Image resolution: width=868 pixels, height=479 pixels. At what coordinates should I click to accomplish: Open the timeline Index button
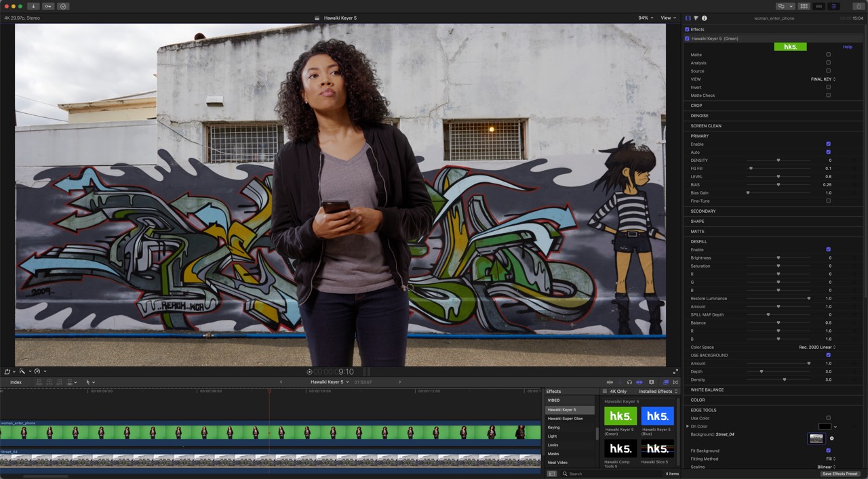[16, 382]
